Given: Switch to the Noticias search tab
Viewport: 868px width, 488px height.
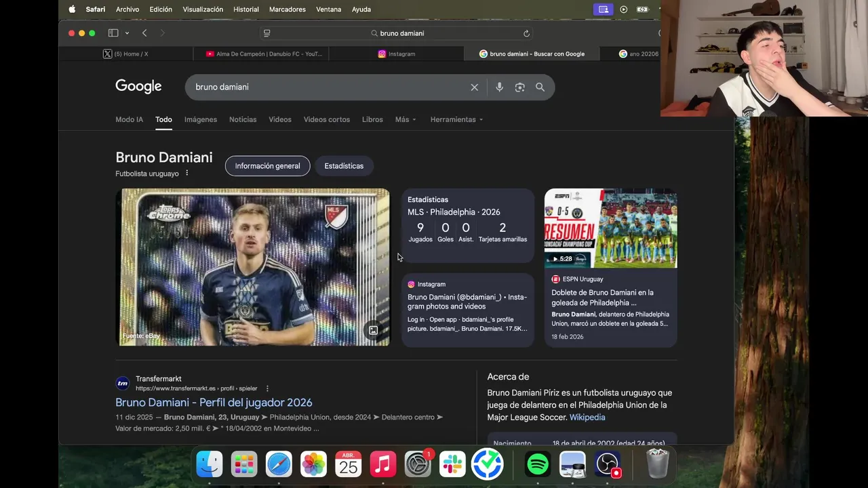Looking at the screenshot, I should (x=243, y=119).
